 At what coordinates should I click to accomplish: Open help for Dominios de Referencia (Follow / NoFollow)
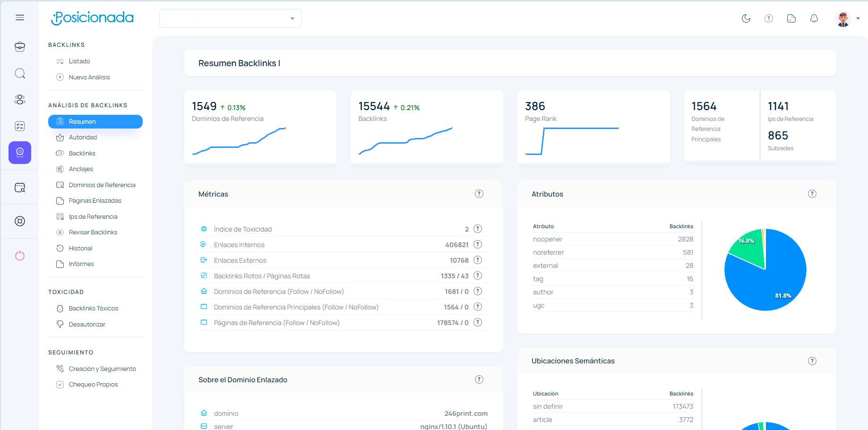pyautogui.click(x=478, y=291)
